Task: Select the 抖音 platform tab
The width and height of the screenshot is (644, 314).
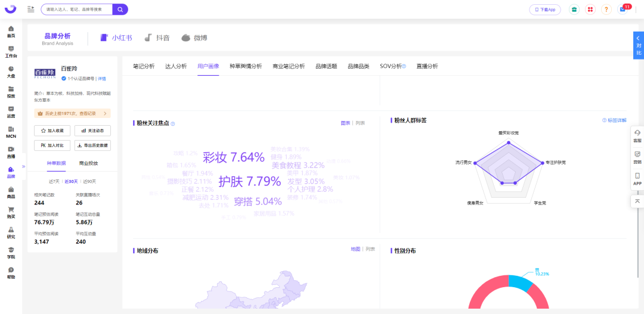Action: 157,38
